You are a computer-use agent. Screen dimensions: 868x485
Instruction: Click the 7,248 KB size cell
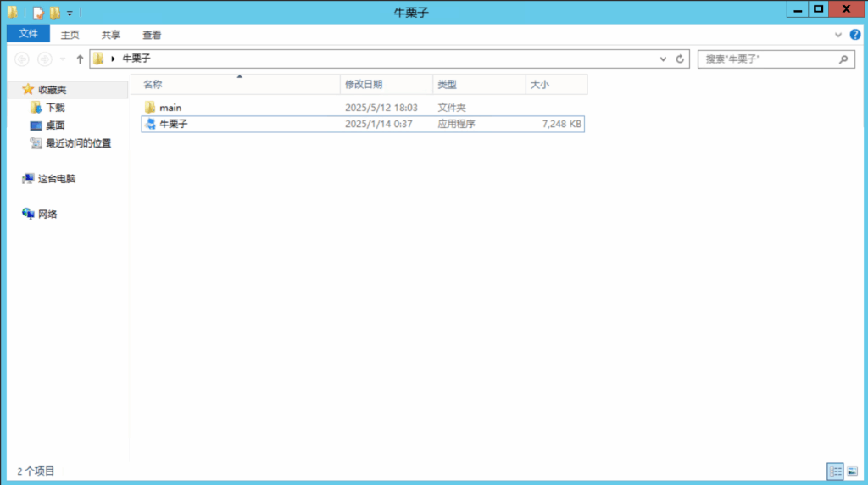562,124
